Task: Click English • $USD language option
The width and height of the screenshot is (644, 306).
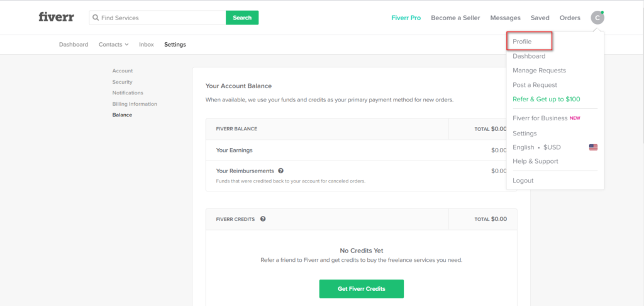Action: [x=536, y=147]
